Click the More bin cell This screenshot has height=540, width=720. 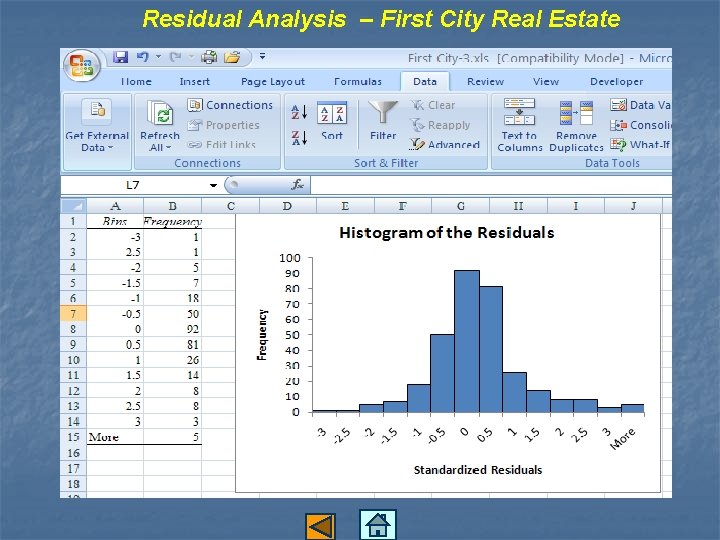(x=115, y=437)
